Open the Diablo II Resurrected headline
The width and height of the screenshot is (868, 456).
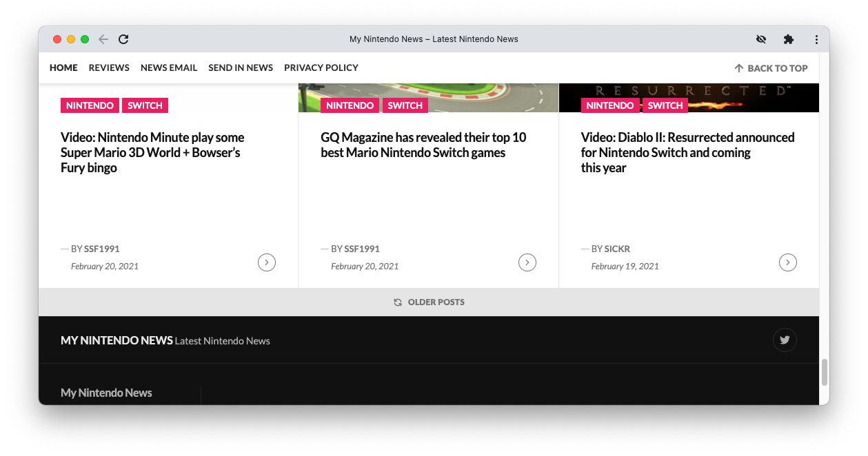pyautogui.click(x=687, y=152)
